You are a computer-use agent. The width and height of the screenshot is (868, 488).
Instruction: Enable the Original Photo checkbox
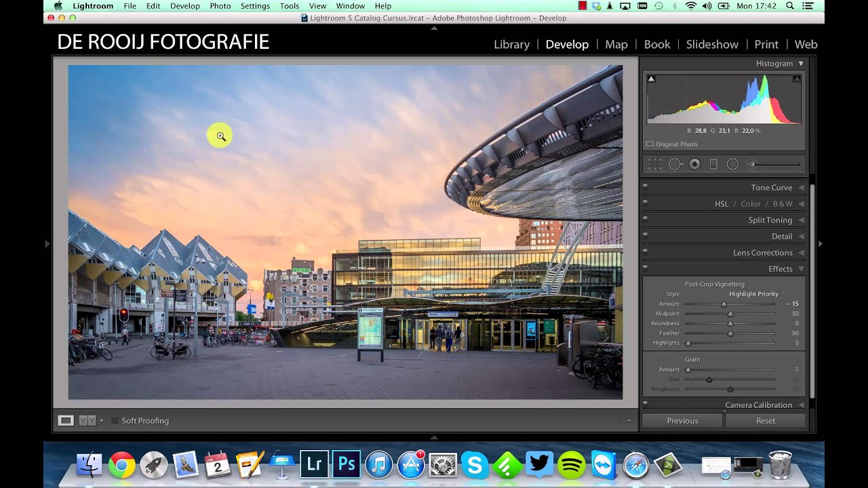point(650,144)
